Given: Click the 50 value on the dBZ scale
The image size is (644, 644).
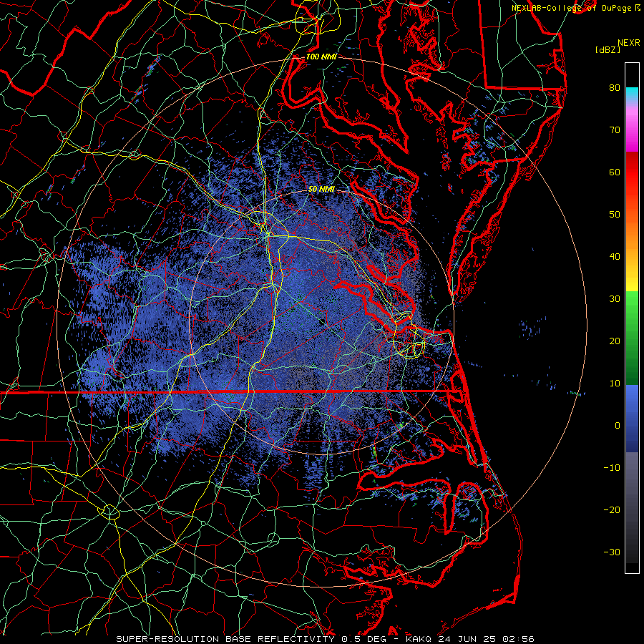Looking at the screenshot, I should click(x=615, y=215).
